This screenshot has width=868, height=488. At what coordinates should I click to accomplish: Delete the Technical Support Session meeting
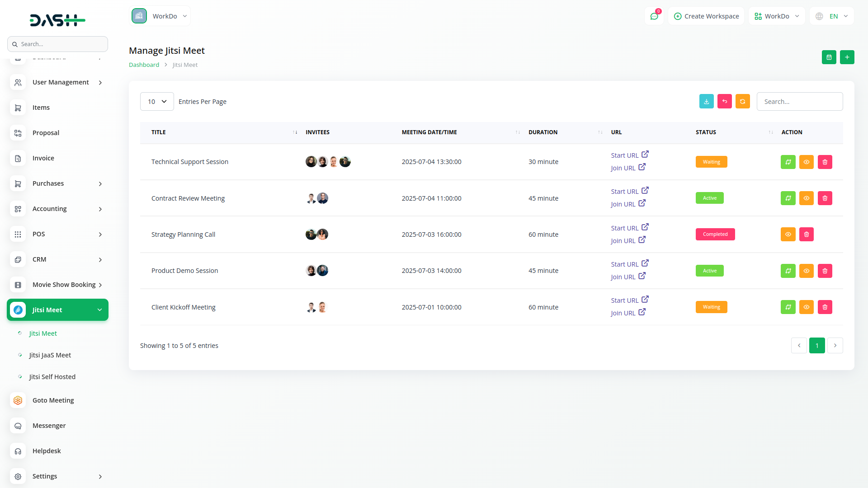click(825, 162)
